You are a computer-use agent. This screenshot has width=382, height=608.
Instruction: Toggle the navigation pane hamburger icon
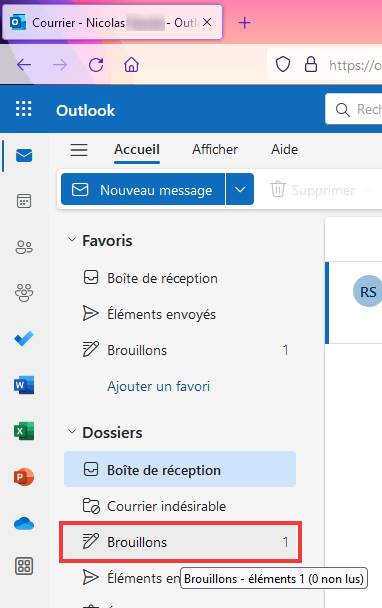tap(79, 150)
